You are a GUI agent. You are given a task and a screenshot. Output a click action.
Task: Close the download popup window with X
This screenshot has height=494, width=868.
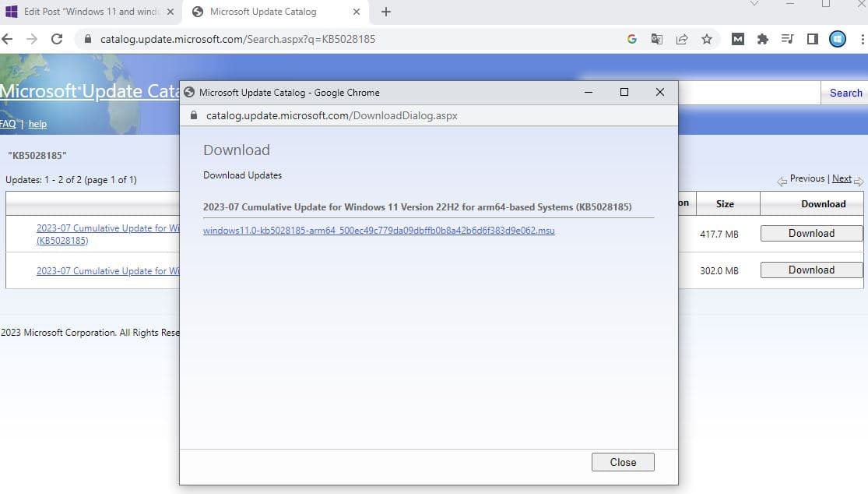point(660,93)
